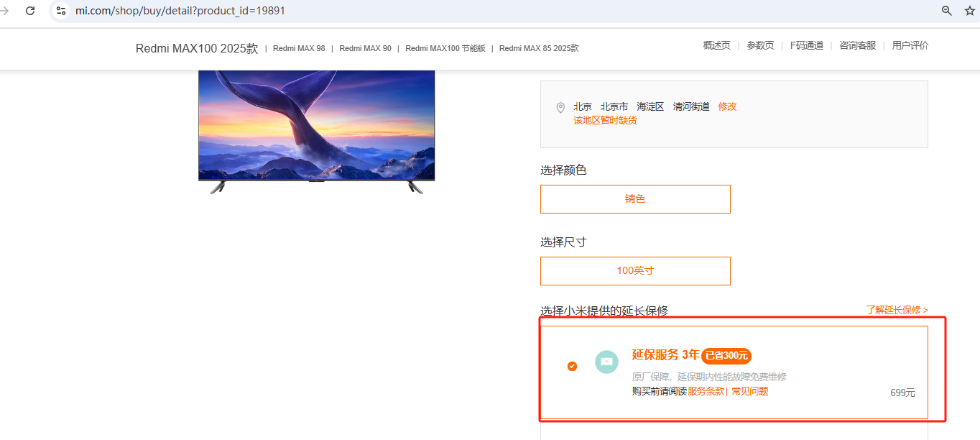This screenshot has width=980, height=440.
Task: Open the 服务条款 link
Action: coord(706,391)
